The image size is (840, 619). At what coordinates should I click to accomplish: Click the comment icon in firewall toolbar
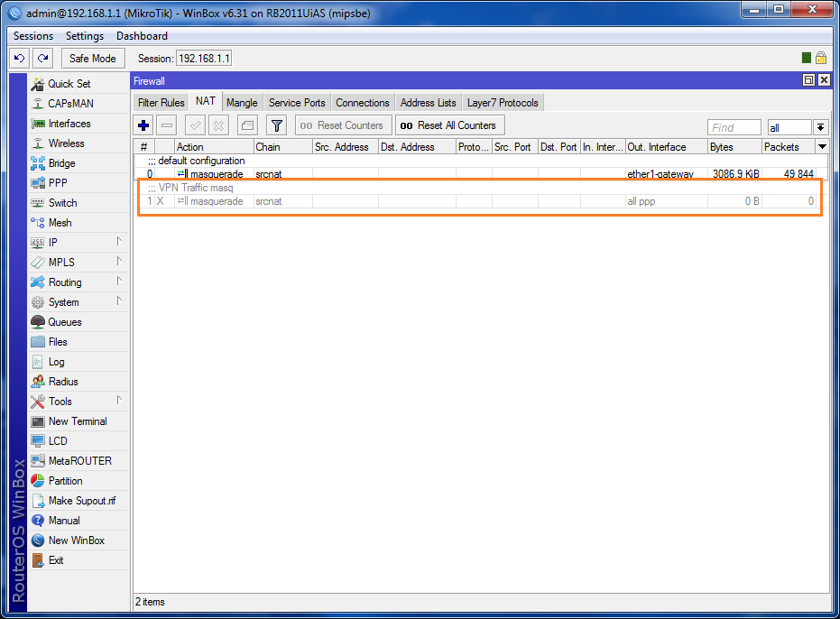click(x=247, y=125)
